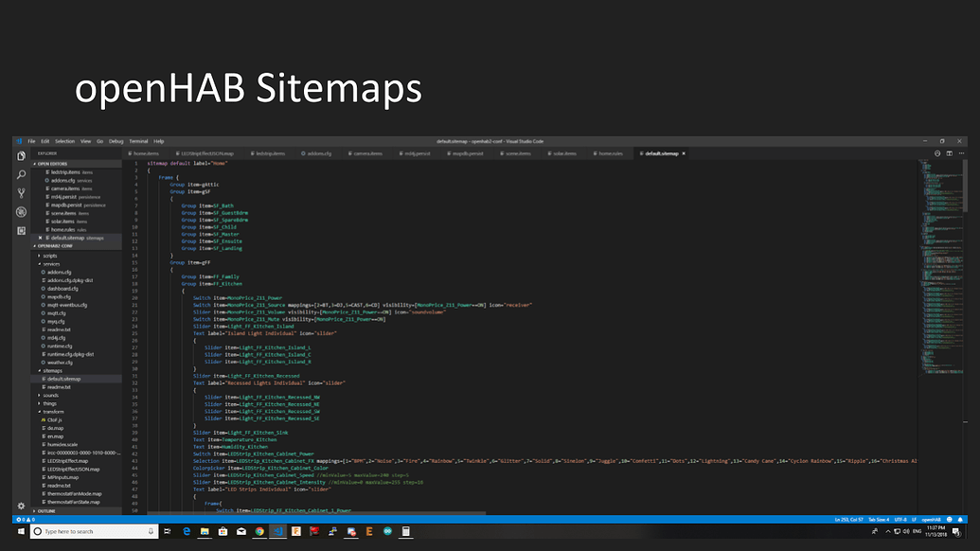The width and height of the screenshot is (980, 551).
Task: Select the Explorer icon at the top
Action: tap(21, 156)
